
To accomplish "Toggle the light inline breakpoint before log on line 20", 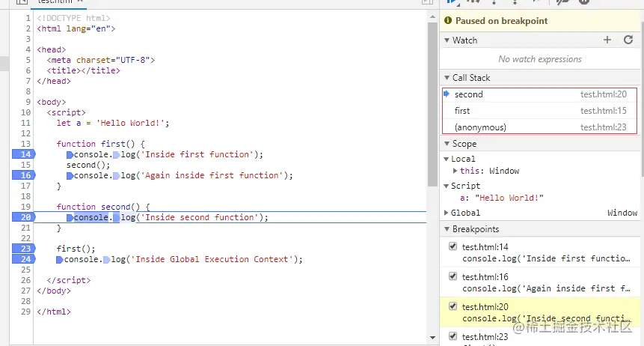I will [116, 218].
